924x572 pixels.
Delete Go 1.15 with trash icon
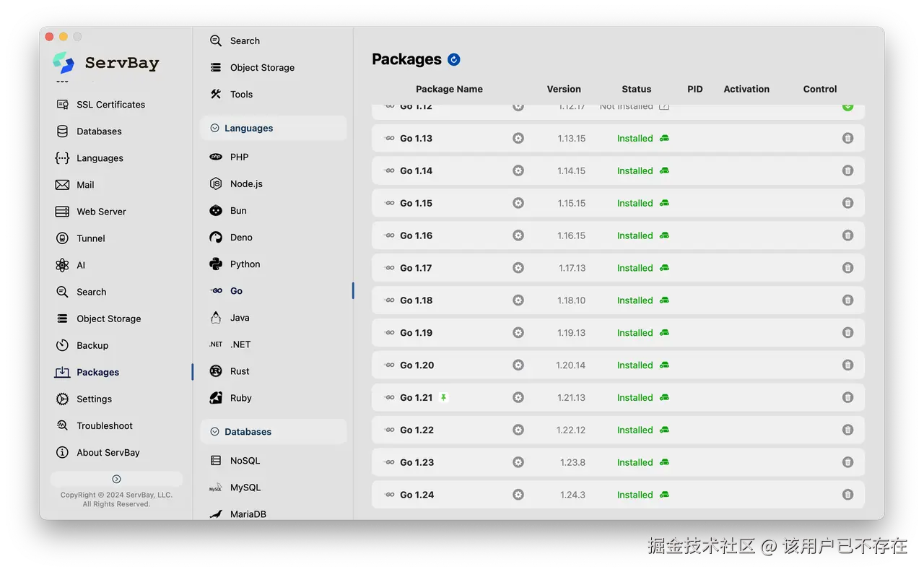[x=847, y=203]
